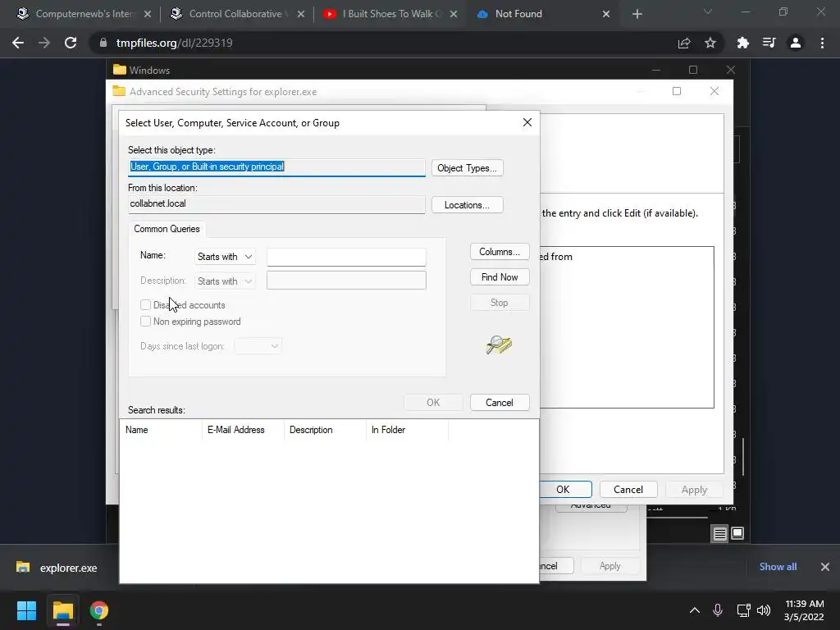Click Find Now to search
840x630 pixels.
[x=500, y=277]
